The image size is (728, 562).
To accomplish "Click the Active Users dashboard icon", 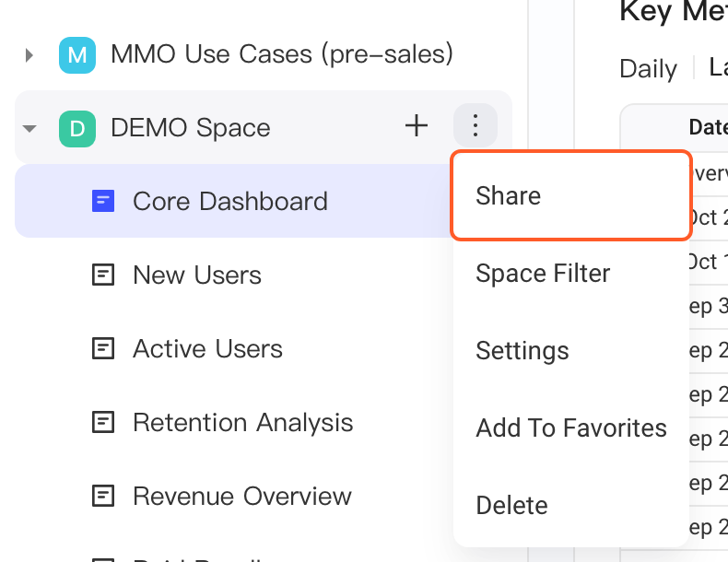I will 103,348.
